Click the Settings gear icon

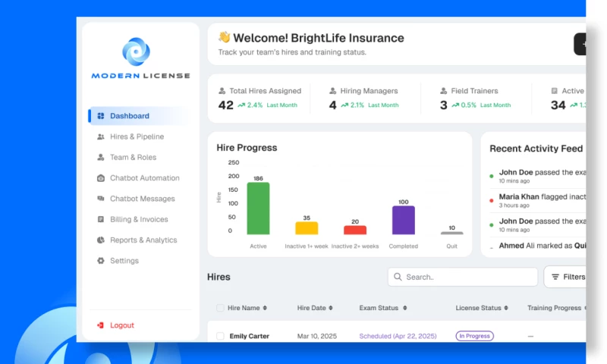click(101, 261)
